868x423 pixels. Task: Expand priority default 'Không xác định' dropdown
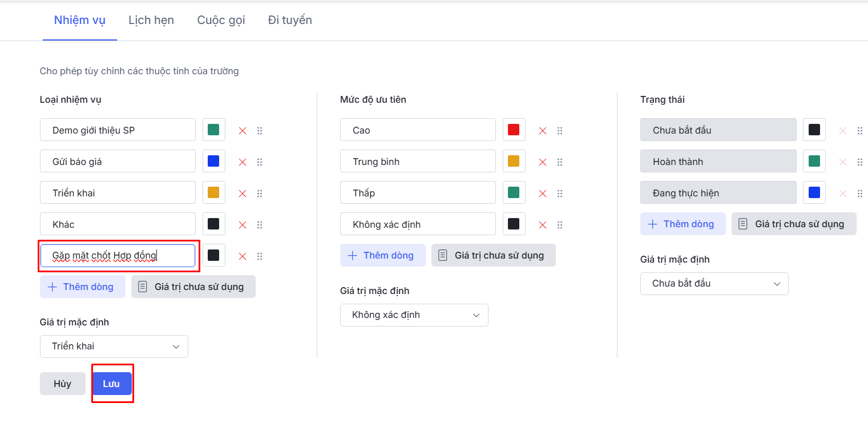414,315
